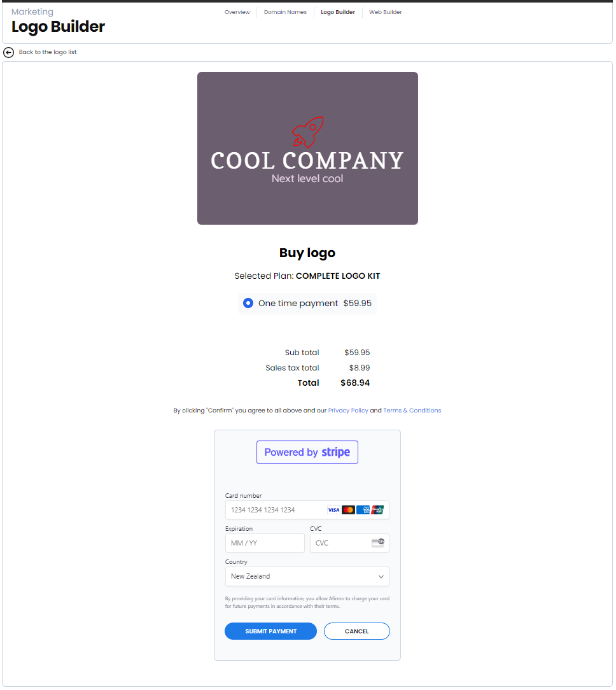Click the CVC card hint icon
This screenshot has width=616, height=690.
378,544
